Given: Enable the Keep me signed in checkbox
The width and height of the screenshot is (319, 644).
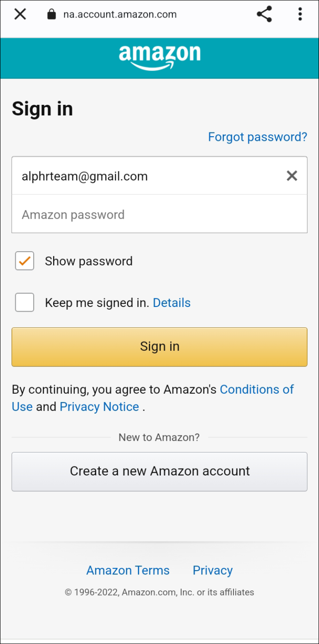Looking at the screenshot, I should click(25, 302).
